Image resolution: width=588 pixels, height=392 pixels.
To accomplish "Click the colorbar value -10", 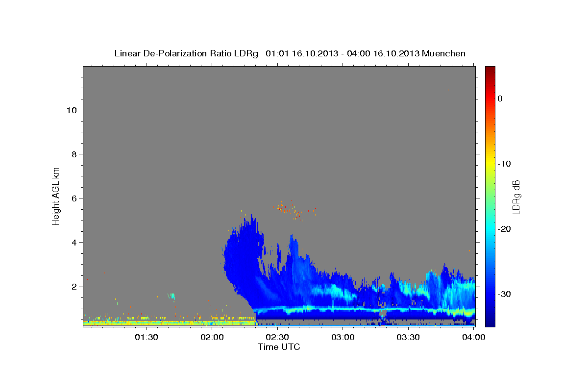I will click(x=505, y=164).
